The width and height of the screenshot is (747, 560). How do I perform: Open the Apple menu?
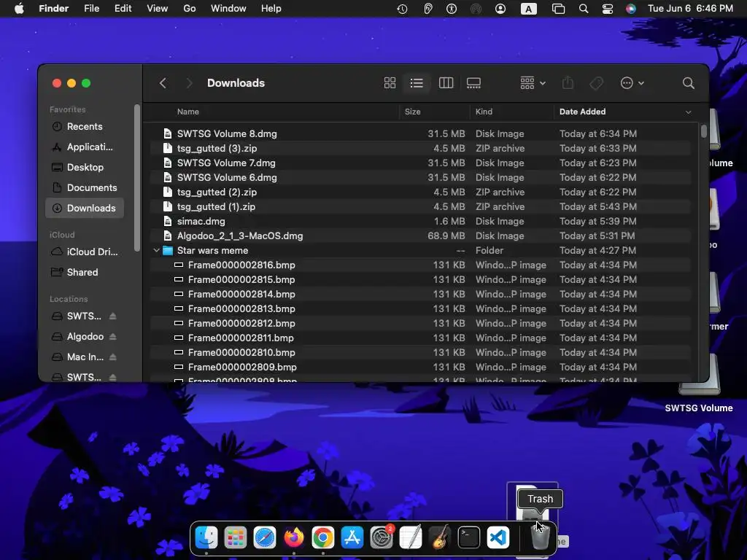click(x=19, y=9)
